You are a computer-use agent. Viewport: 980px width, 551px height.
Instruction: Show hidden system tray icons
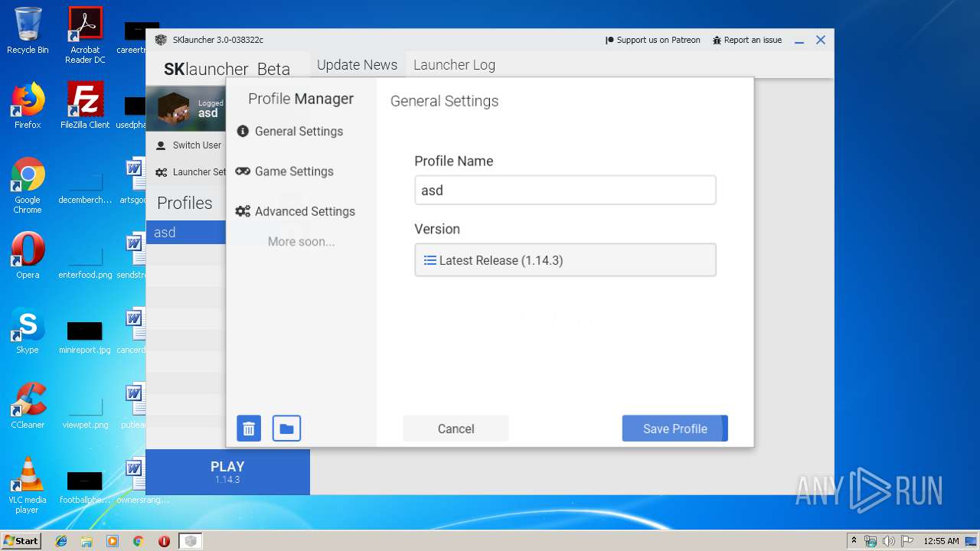[x=854, y=540]
